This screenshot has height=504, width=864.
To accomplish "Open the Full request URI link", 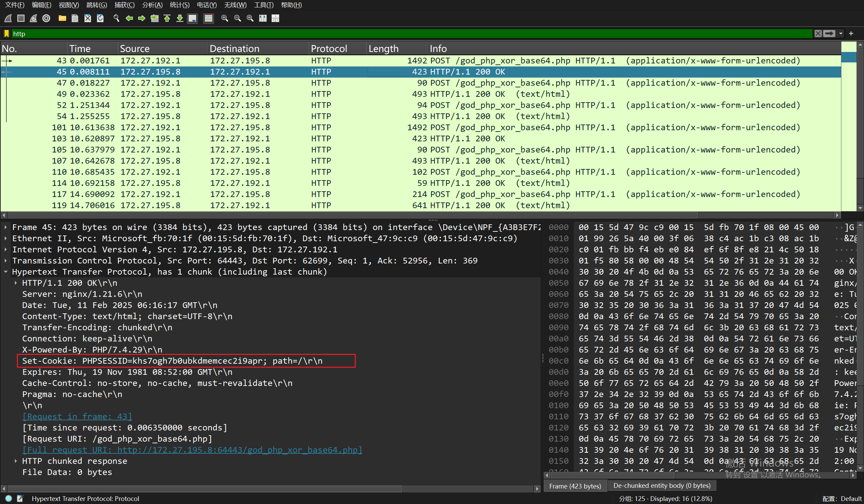I will click(x=192, y=450).
